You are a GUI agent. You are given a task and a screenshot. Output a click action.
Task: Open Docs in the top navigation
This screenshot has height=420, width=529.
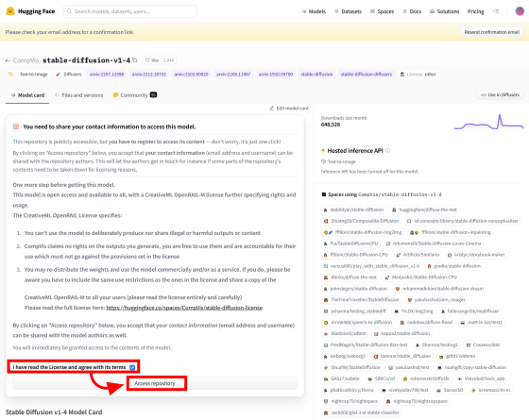tap(412, 11)
